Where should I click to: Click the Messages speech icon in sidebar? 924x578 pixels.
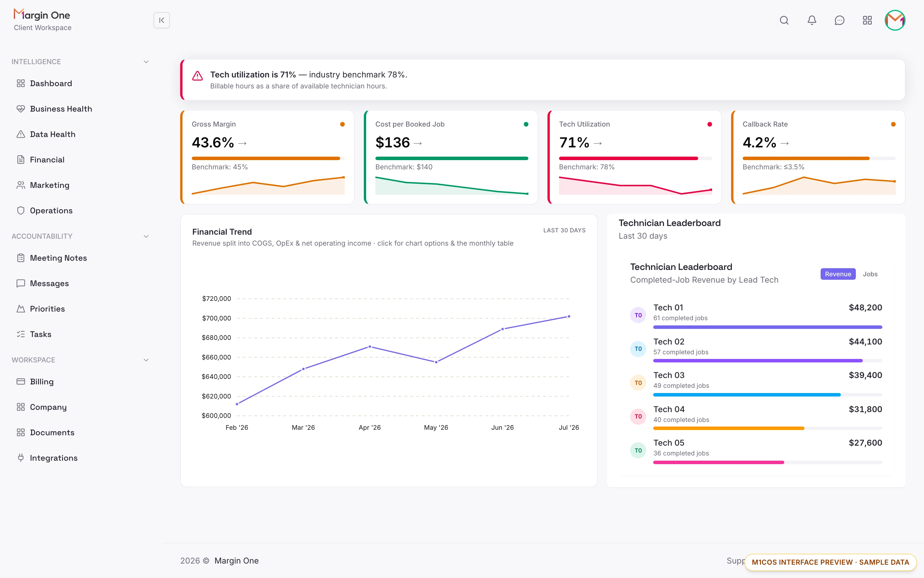coord(21,283)
